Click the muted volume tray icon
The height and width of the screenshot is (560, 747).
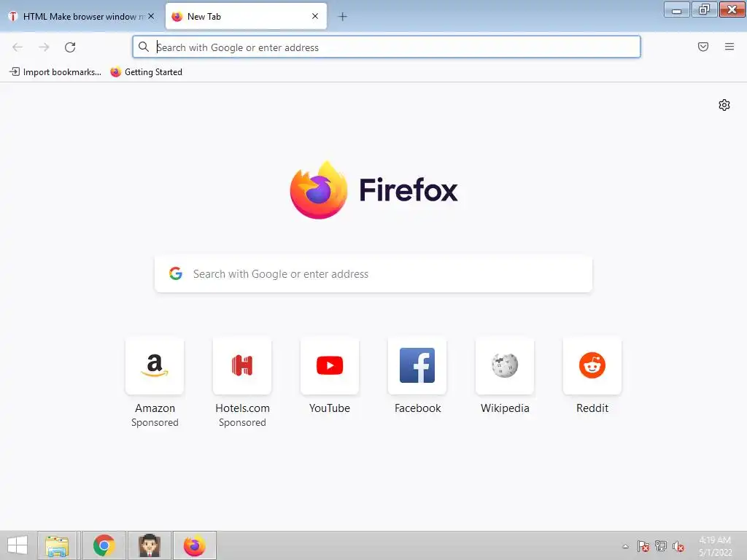678,546
